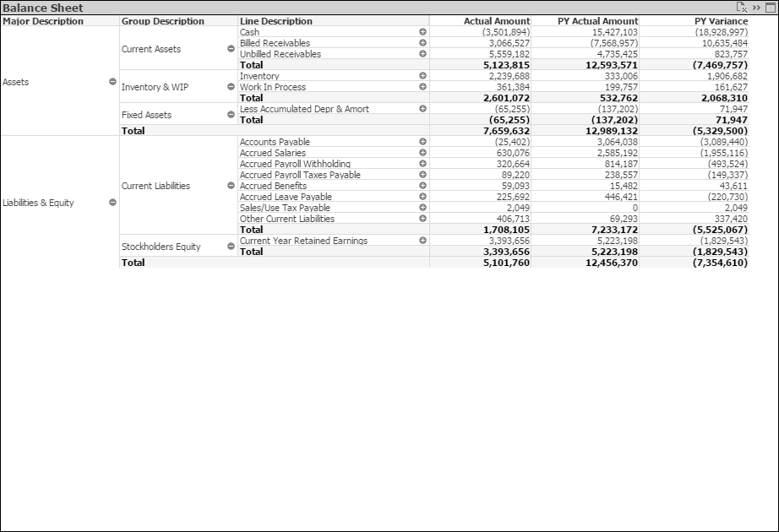Select the Inventory line description cell
The image size is (779, 532).
click(x=259, y=76)
